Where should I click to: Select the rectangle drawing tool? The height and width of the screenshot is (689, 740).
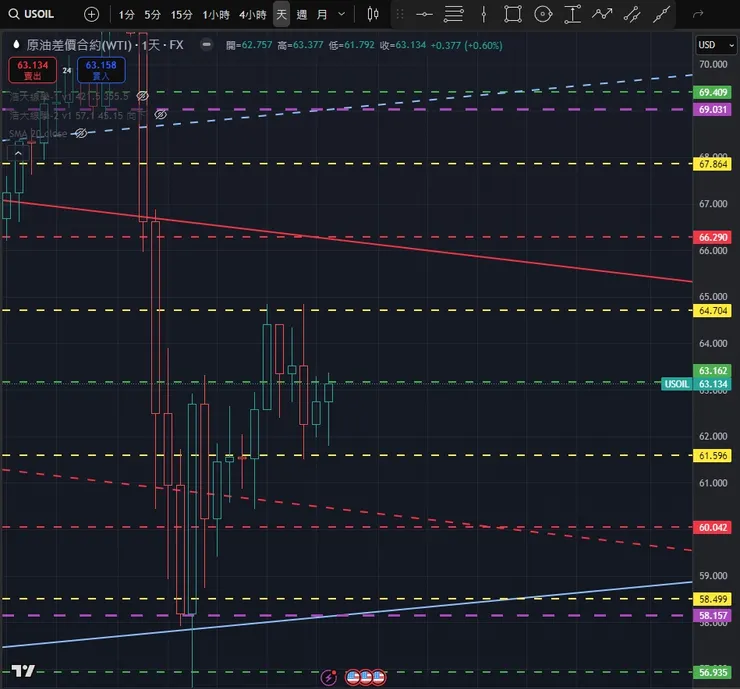coord(513,15)
